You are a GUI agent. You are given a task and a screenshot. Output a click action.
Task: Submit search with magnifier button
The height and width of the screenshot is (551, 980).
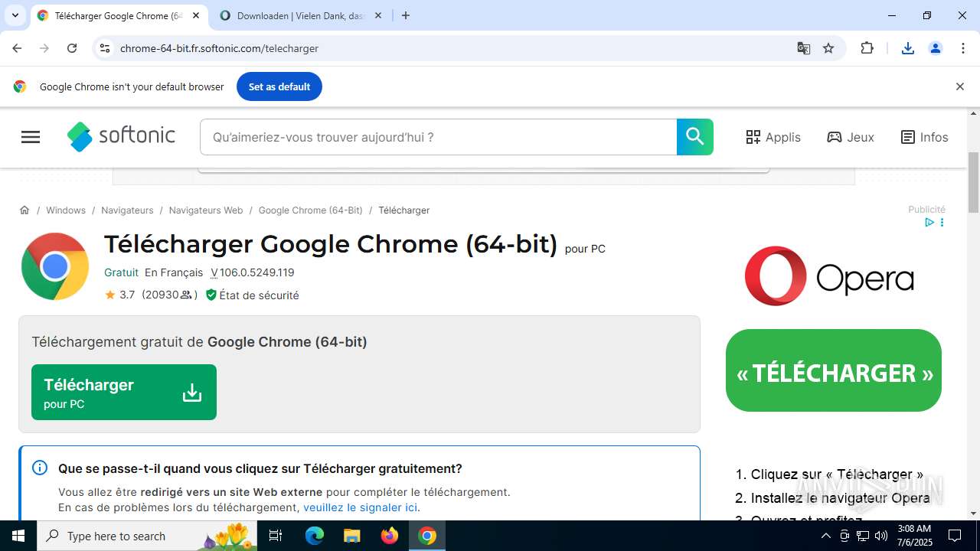click(695, 137)
